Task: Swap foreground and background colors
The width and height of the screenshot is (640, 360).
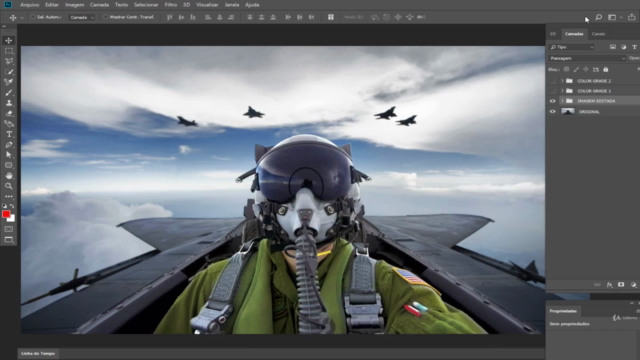Action: pos(12,206)
